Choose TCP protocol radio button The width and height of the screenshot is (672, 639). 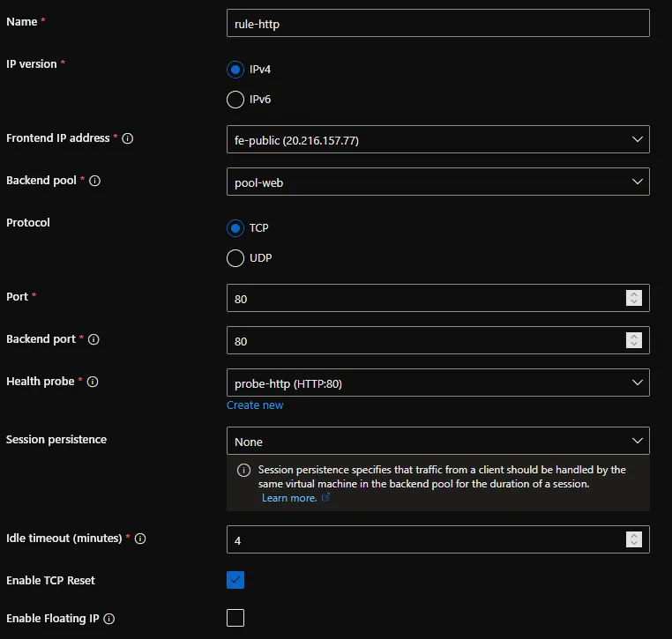click(235, 228)
